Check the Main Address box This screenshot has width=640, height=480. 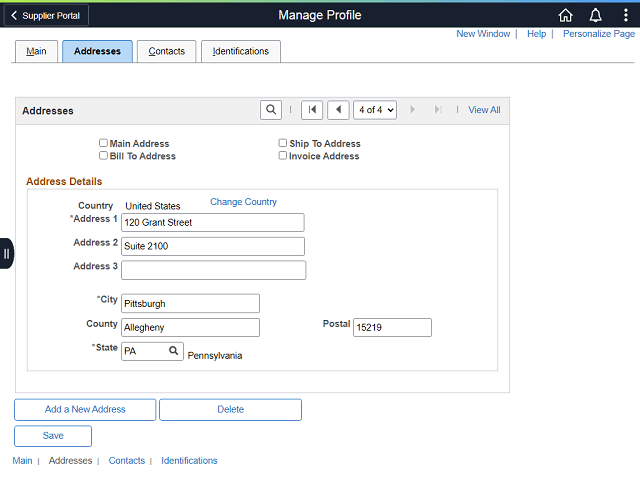tap(103, 143)
